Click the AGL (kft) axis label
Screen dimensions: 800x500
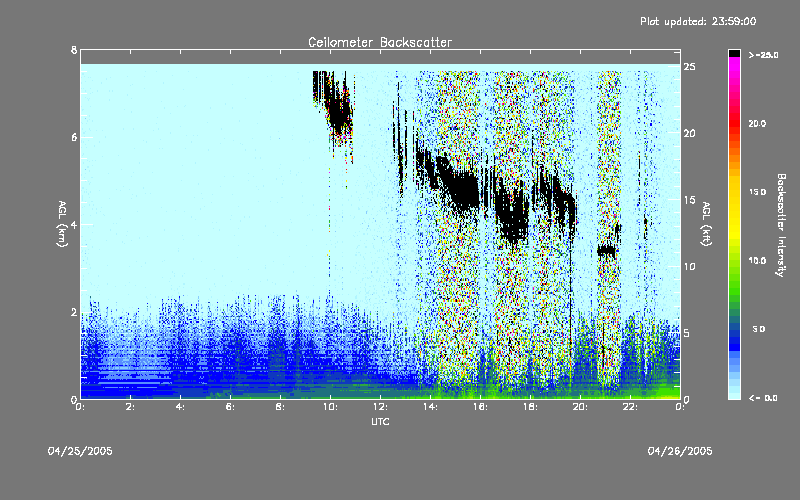tap(706, 224)
